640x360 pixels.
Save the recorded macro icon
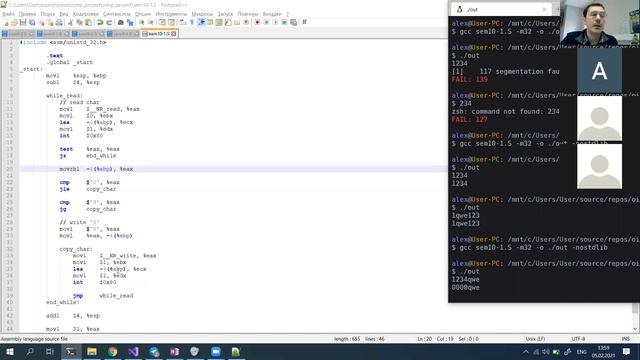[x=293, y=22]
